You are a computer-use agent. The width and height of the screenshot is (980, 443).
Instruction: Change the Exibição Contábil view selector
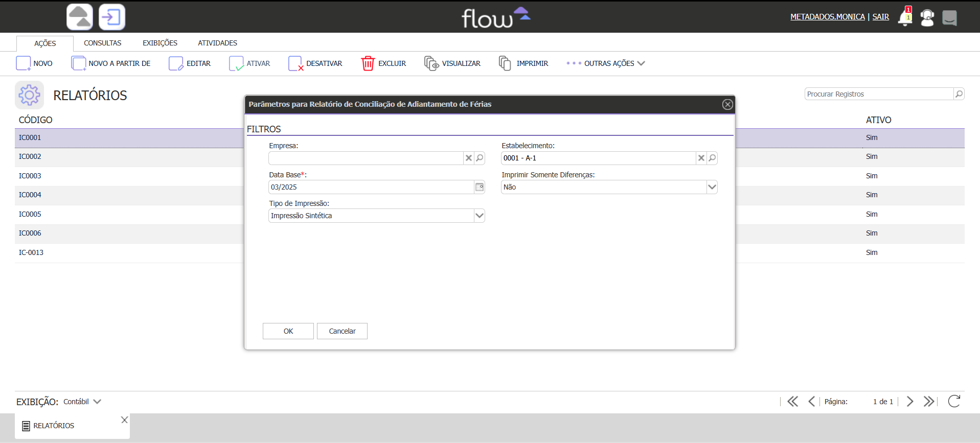click(82, 402)
